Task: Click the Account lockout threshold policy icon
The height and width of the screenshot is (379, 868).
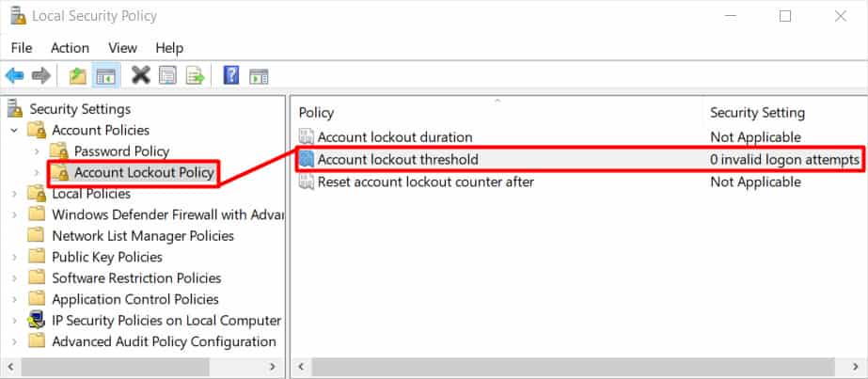Action: click(307, 160)
